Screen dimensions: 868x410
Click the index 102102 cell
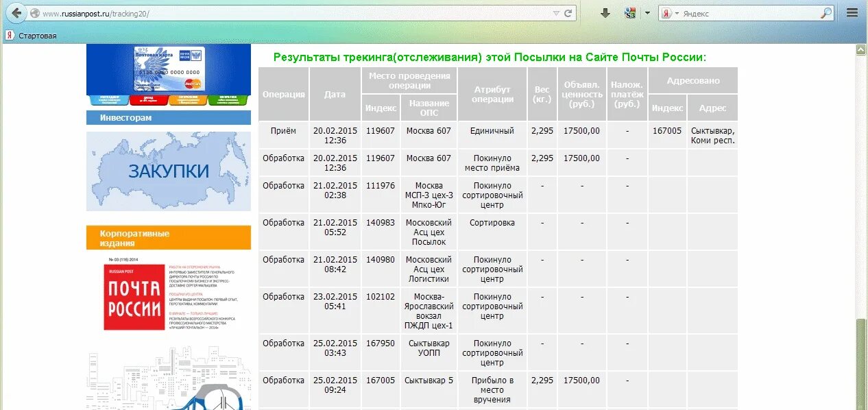click(381, 311)
